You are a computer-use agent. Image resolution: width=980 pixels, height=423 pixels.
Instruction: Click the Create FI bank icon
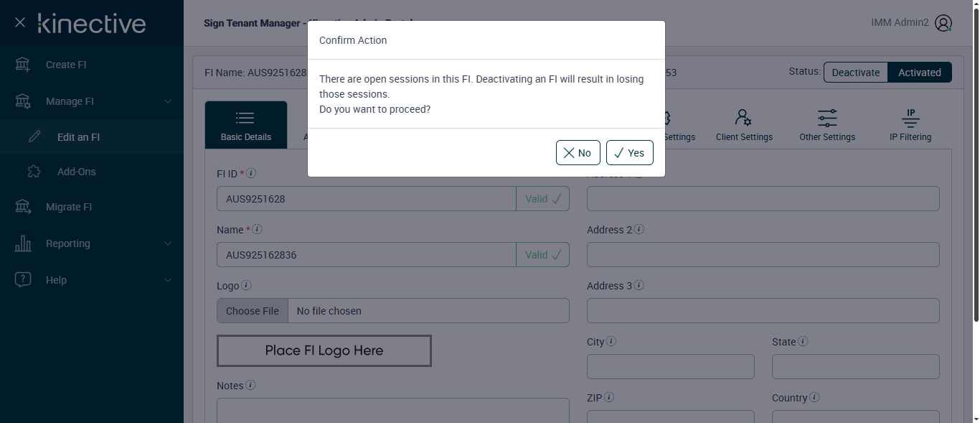click(x=23, y=65)
